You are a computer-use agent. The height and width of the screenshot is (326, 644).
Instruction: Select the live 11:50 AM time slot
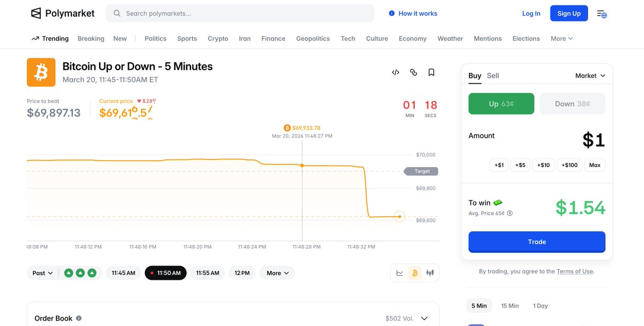pyautogui.click(x=166, y=273)
